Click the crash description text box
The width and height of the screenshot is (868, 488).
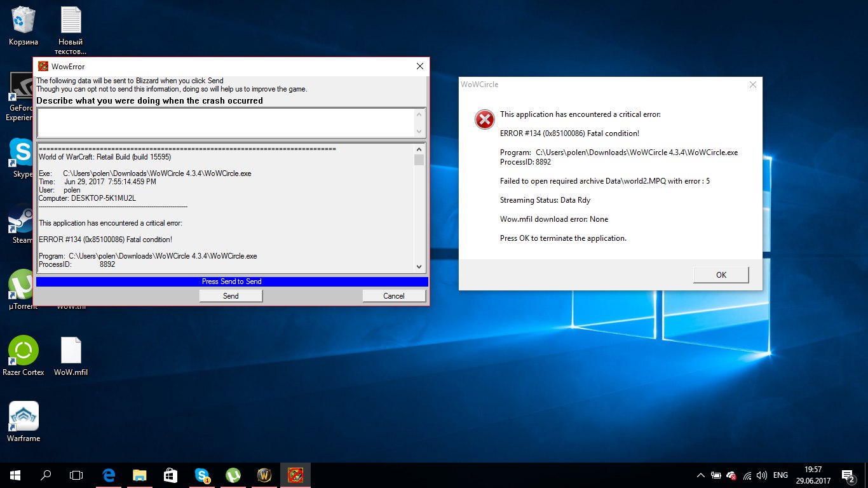click(x=226, y=123)
